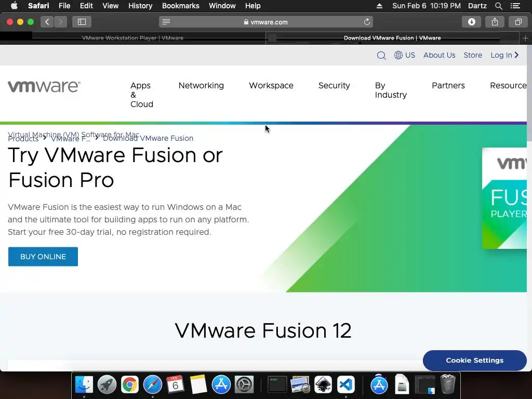Show downloads with the download arrow icon
This screenshot has height=399, width=532.
coord(472,22)
